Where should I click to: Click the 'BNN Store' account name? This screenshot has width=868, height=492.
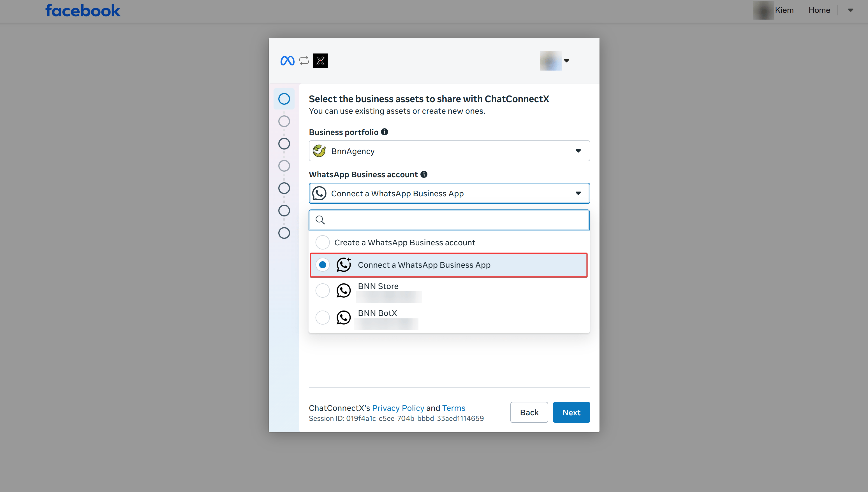378,286
